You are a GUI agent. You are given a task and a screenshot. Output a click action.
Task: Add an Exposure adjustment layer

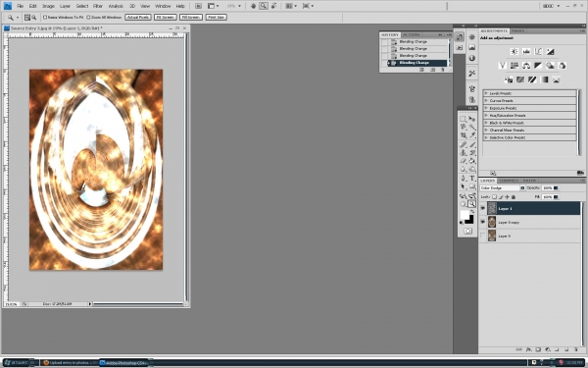tap(550, 51)
